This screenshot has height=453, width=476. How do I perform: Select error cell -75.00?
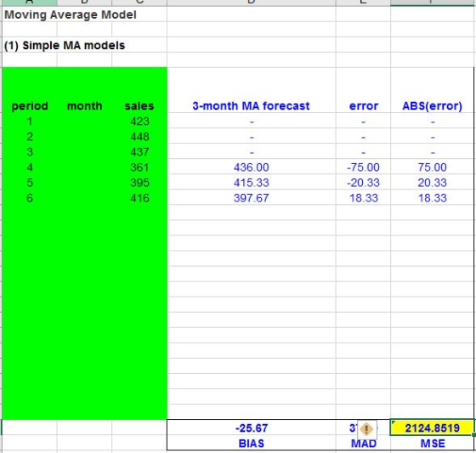363,167
